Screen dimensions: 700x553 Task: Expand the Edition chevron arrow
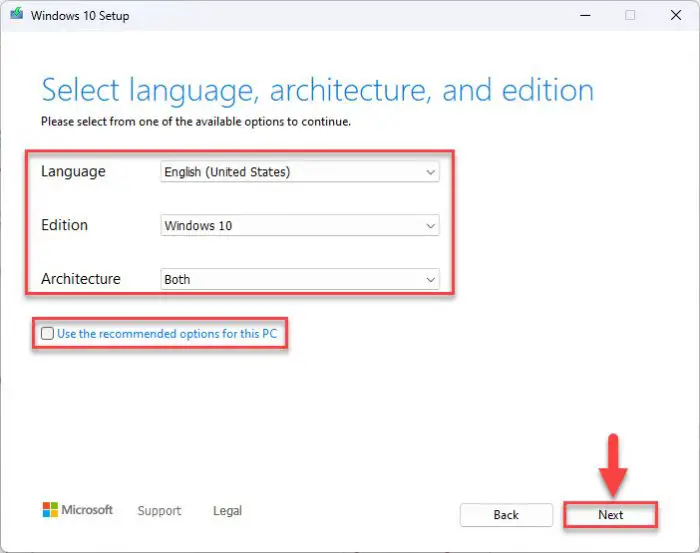click(x=430, y=226)
